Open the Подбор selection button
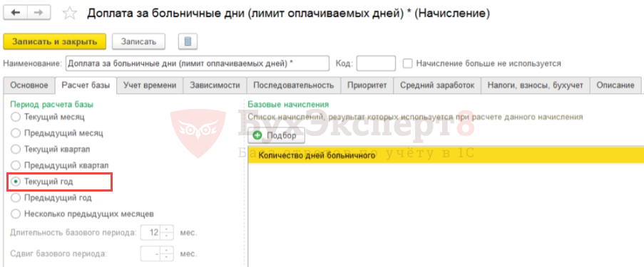The width and height of the screenshot is (644, 267). (276, 135)
